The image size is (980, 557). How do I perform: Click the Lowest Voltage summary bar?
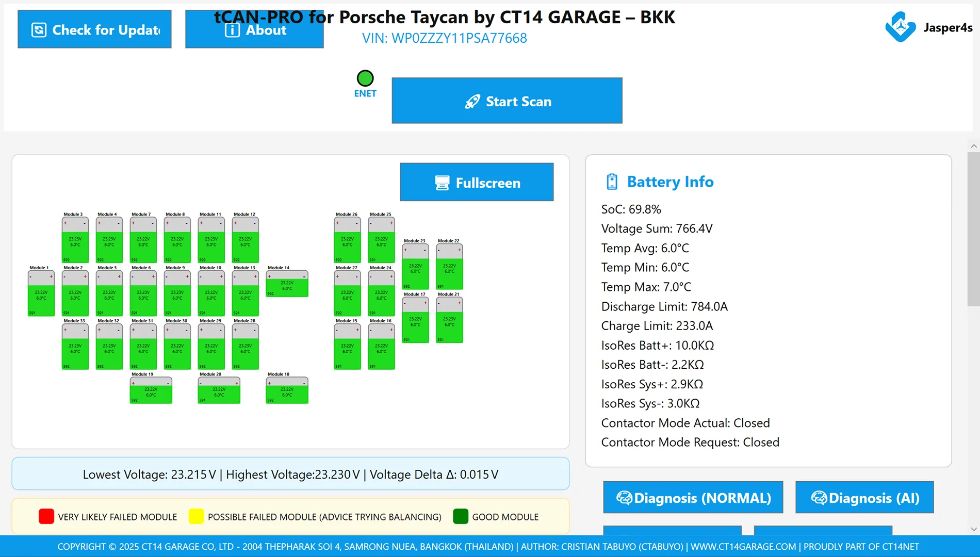coord(290,474)
